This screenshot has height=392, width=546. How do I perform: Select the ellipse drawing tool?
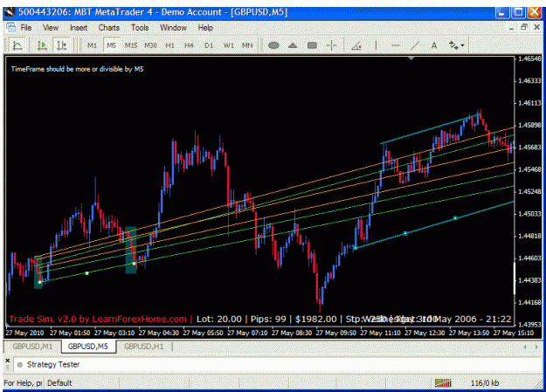pyautogui.click(x=273, y=45)
